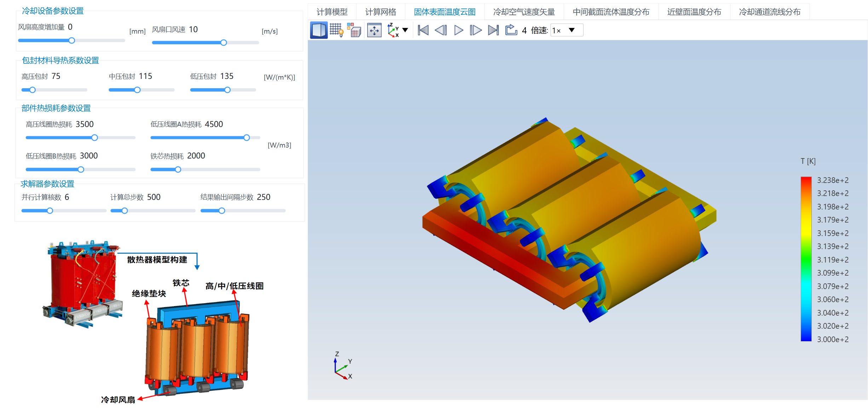Image resolution: width=868 pixels, height=415 pixels.
Task: Click the 高压线圈热损耗 value 3500
Action: (x=85, y=124)
